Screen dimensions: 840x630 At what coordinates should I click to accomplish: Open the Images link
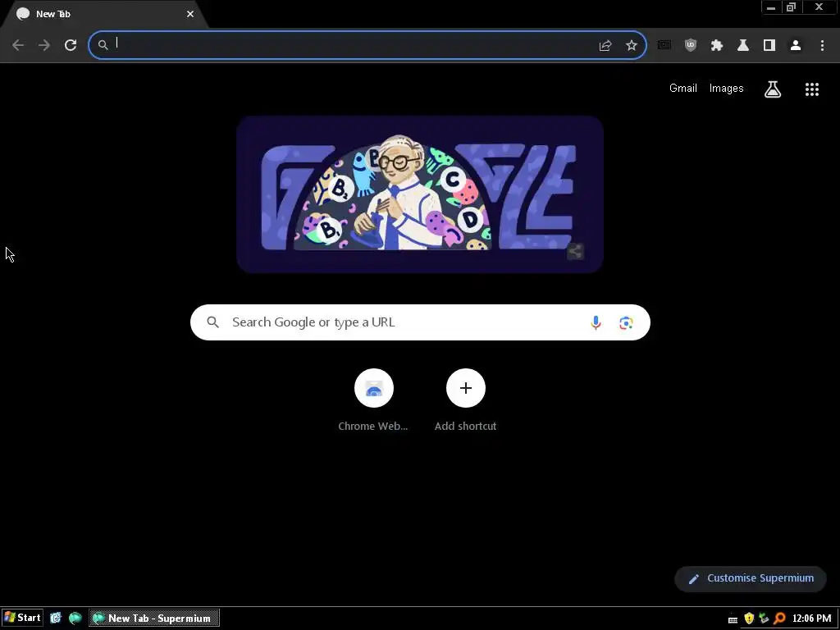tap(727, 89)
